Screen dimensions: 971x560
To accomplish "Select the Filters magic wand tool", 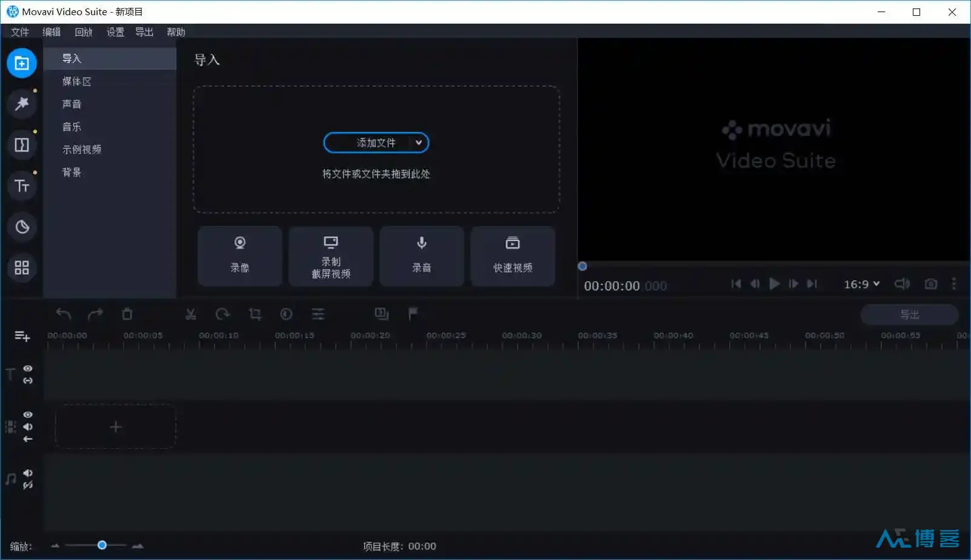I will tap(22, 104).
